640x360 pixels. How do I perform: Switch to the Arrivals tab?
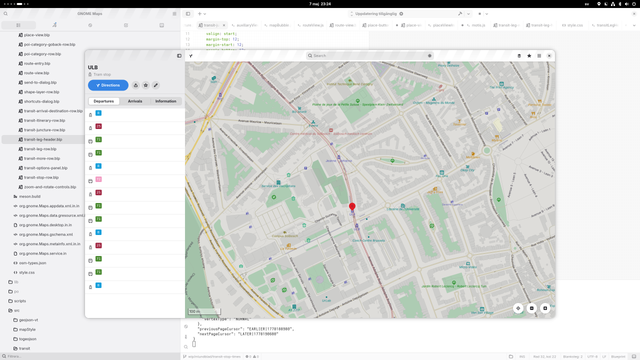135,101
